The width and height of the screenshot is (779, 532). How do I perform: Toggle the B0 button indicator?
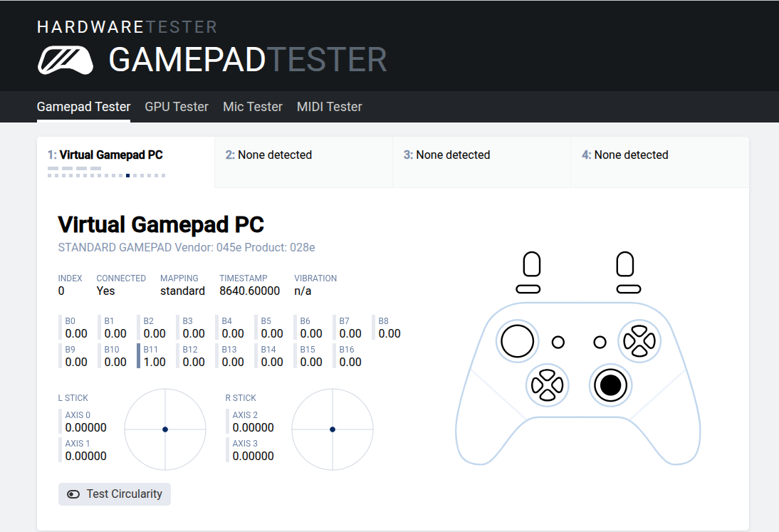pos(70,328)
